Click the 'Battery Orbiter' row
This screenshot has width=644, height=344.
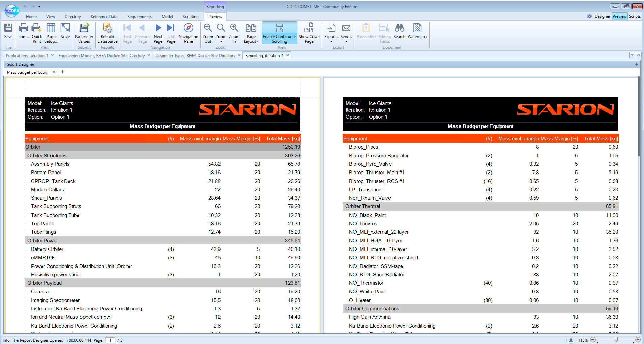163,249
